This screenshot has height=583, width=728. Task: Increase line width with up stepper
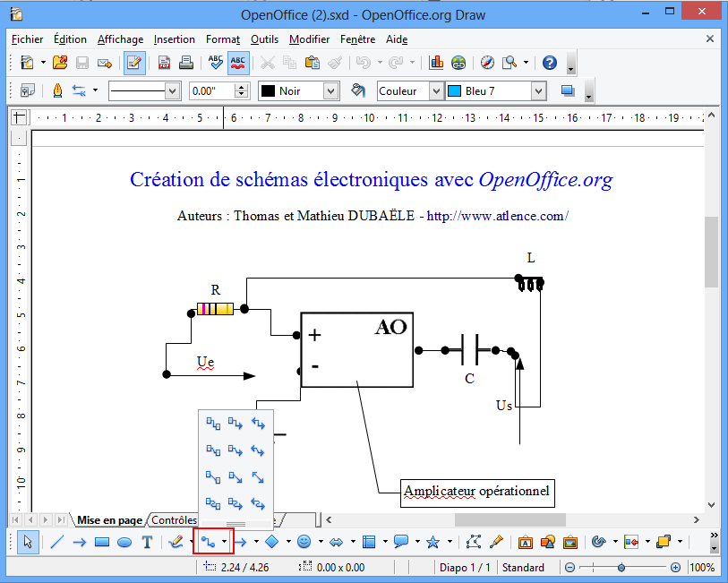[x=242, y=87]
